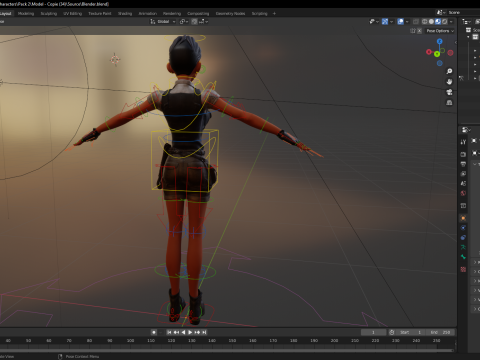
Task: Expand the Pose Options popover
Action: 440,31
